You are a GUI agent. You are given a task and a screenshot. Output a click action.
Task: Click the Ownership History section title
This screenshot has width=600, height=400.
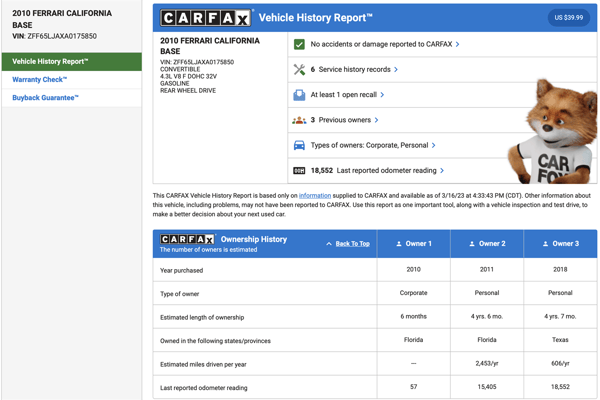[x=254, y=239]
